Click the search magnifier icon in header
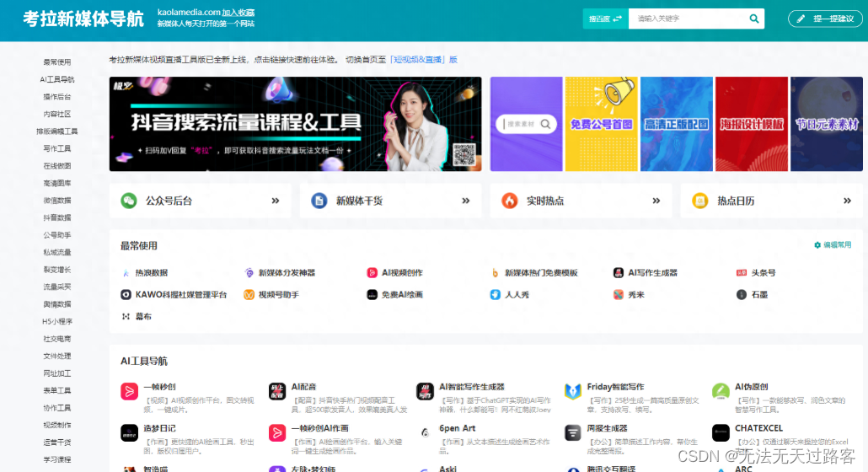 click(x=754, y=19)
